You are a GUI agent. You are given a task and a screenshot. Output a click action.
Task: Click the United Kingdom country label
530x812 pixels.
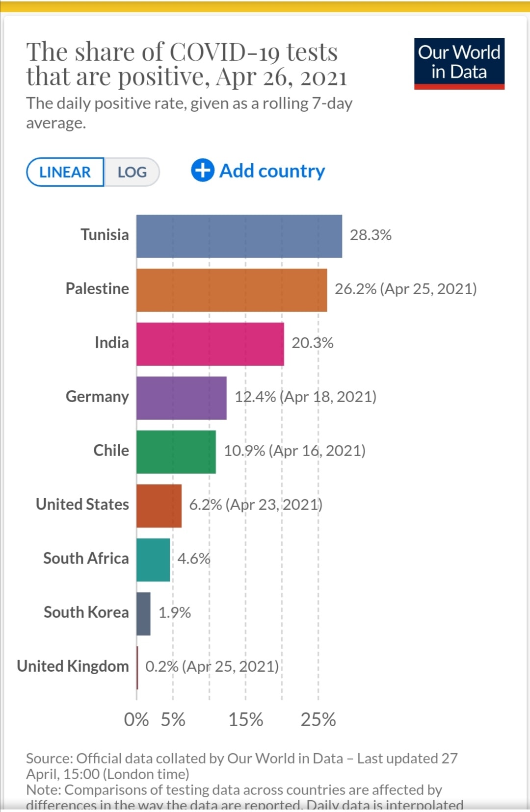click(73, 666)
